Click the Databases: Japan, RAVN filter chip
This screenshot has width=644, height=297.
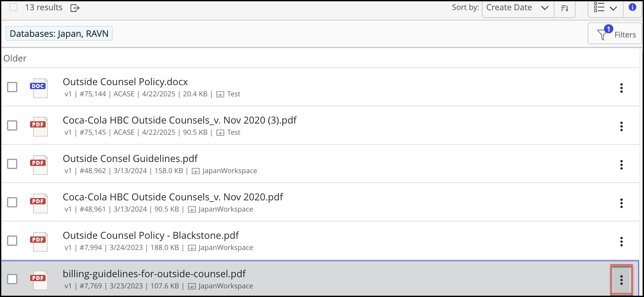click(x=59, y=34)
